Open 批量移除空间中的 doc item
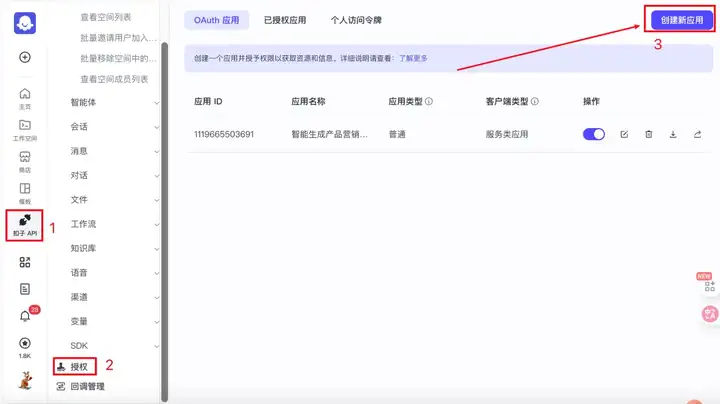The image size is (720, 404). pyautogui.click(x=118, y=58)
